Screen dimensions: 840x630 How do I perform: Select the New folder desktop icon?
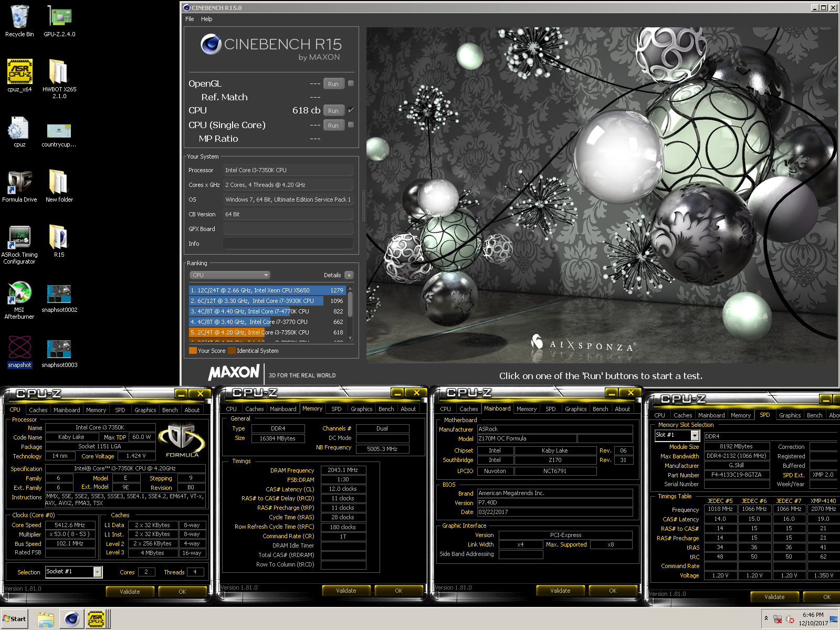point(59,186)
